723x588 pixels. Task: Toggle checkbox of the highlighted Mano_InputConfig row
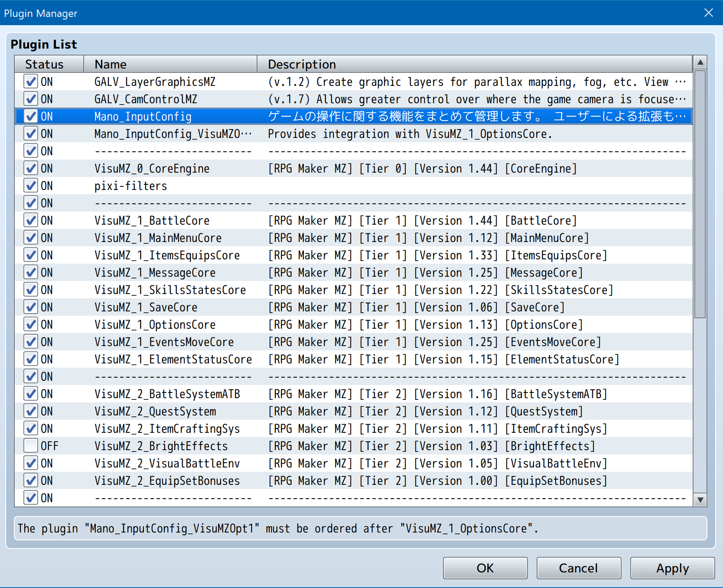point(31,116)
